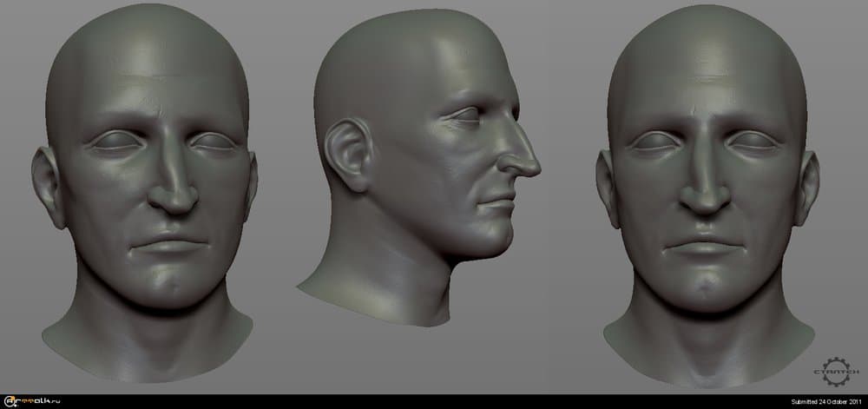Click the arttalk.ru logo in the bottom bar
This screenshot has width=868, height=409.
point(31,402)
